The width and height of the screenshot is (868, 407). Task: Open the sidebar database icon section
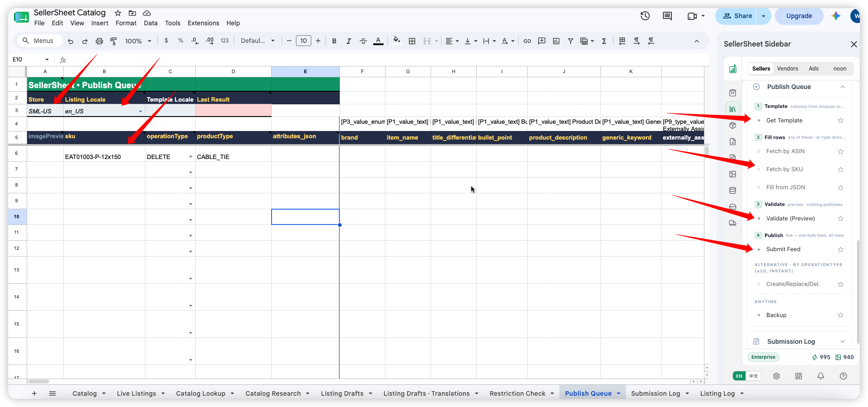(x=733, y=191)
